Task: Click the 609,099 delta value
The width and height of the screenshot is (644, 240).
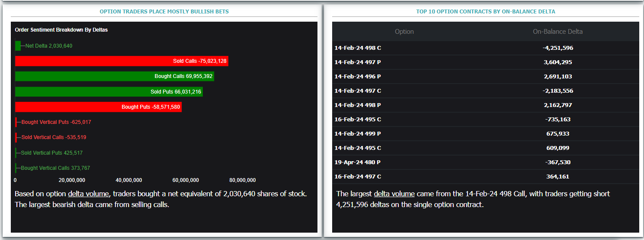Action: pos(558,148)
